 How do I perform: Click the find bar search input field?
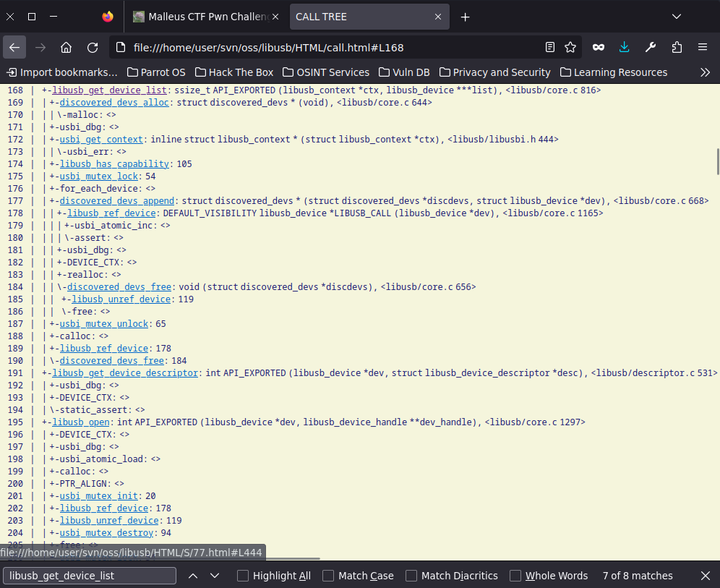click(x=89, y=576)
